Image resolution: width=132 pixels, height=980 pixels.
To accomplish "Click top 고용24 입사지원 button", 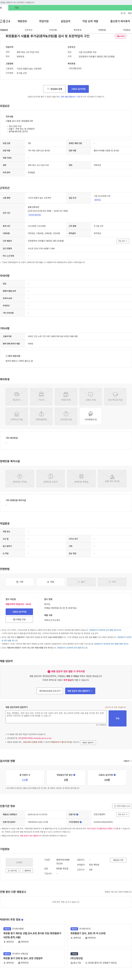I will click(78, 89).
